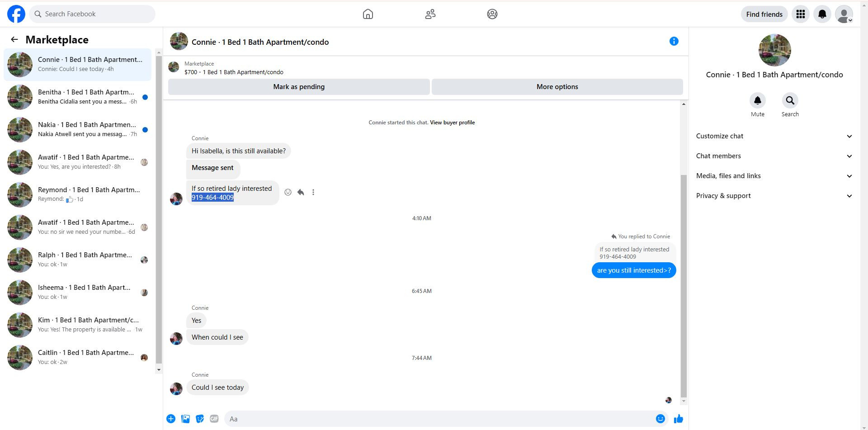The height and width of the screenshot is (430, 868).
Task: Open the apps grid menu icon
Action: pyautogui.click(x=801, y=14)
